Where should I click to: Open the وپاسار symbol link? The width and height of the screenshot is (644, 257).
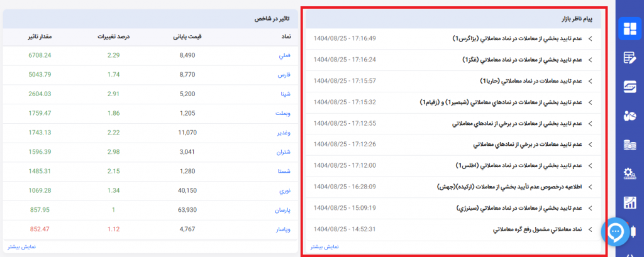click(x=283, y=229)
